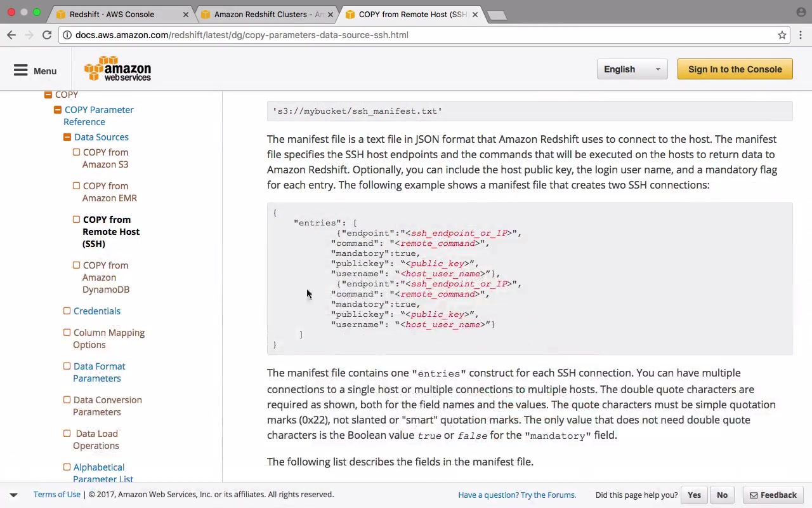This screenshot has width=812, height=508.
Task: Collapse the COPY Parameter Reference node
Action: coord(58,110)
